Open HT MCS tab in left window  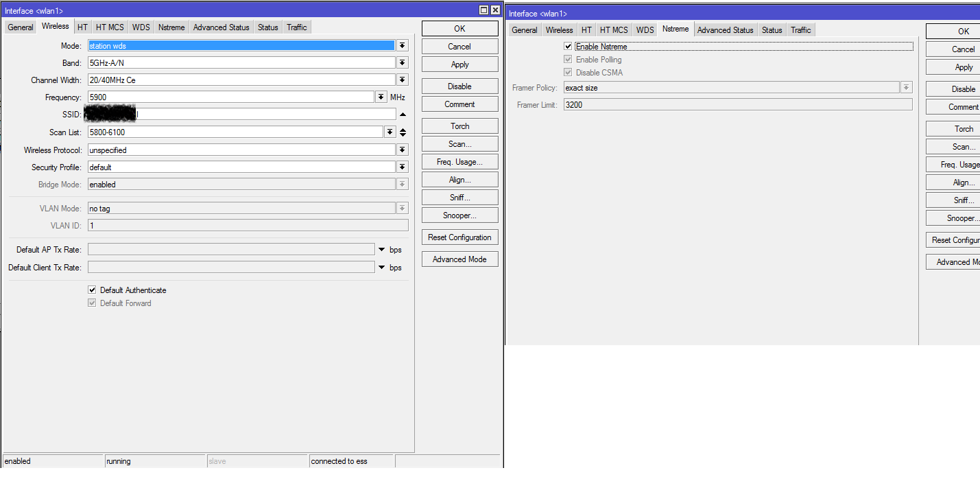(x=110, y=27)
